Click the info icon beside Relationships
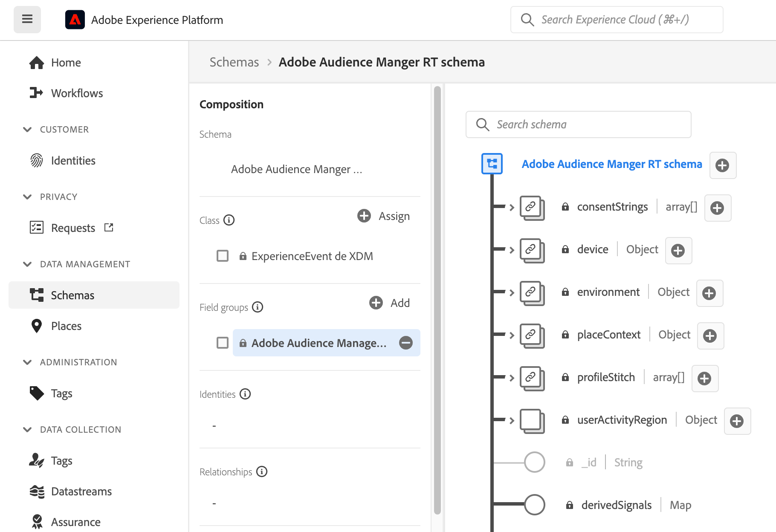This screenshot has width=776, height=532. tap(262, 471)
